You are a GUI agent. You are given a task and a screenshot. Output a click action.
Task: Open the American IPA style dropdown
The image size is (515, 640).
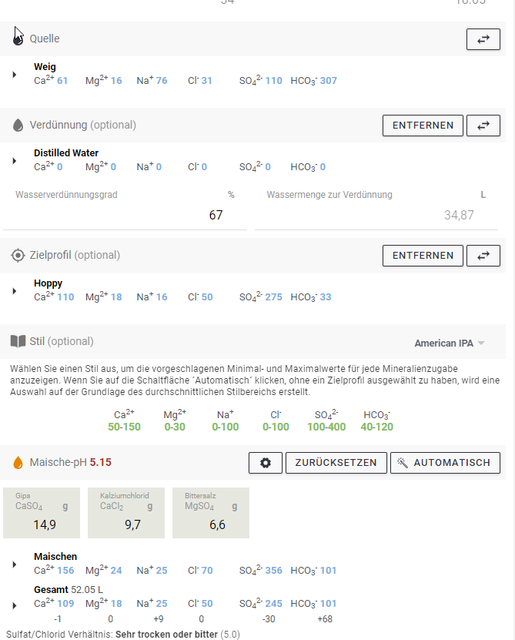tap(449, 343)
